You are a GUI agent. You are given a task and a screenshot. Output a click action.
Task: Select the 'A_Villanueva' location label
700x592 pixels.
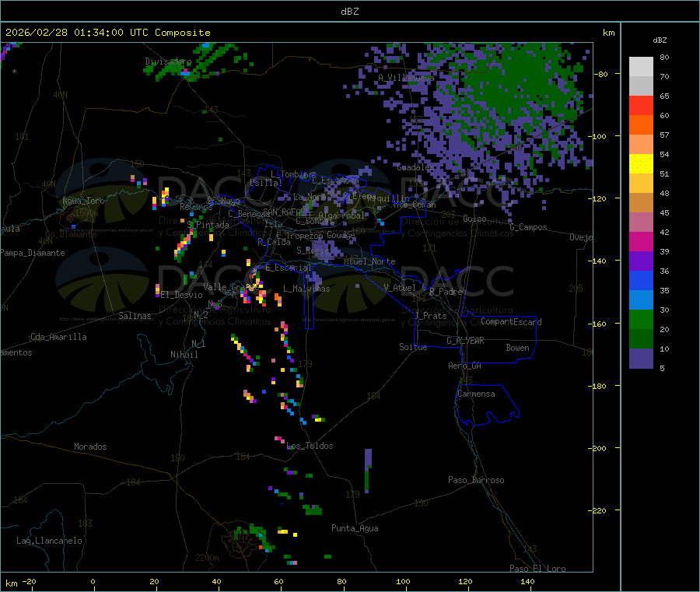[406, 78]
